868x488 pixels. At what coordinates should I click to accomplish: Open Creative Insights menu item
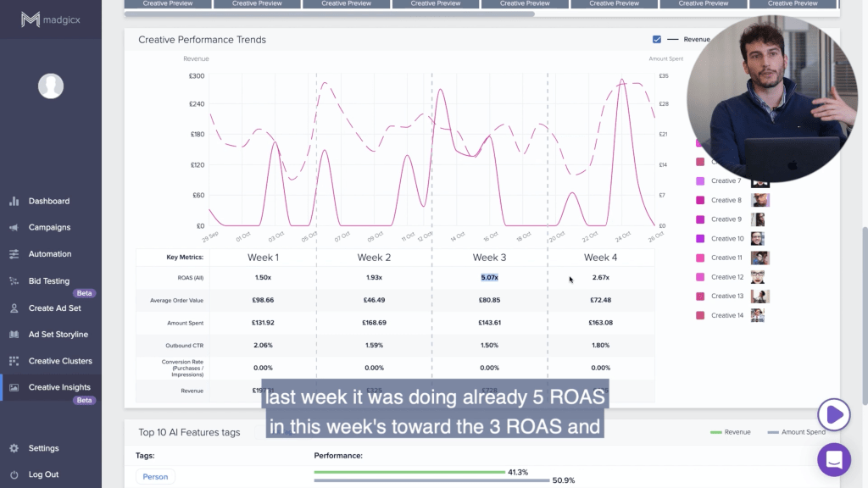point(59,387)
